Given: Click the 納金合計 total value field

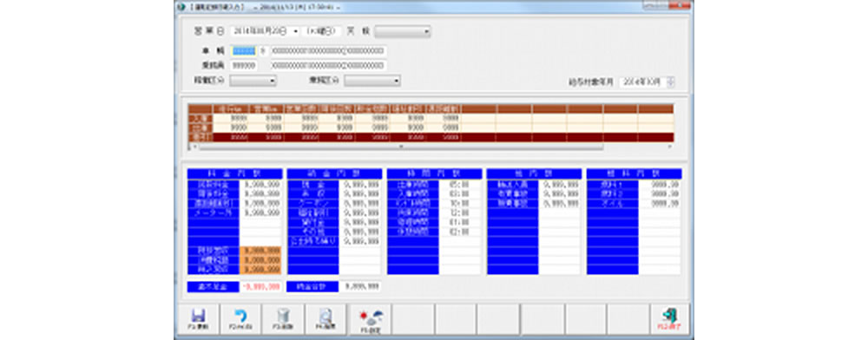Looking at the screenshot, I should [x=360, y=286].
